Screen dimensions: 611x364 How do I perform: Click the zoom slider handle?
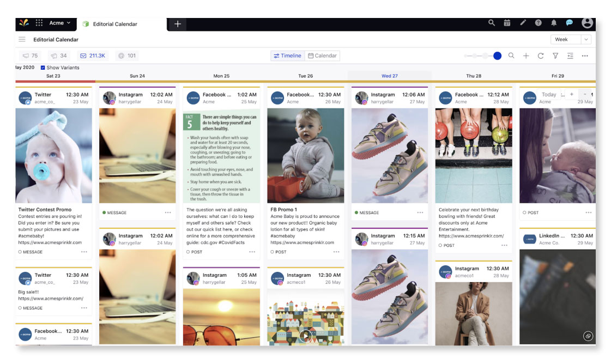tap(497, 56)
